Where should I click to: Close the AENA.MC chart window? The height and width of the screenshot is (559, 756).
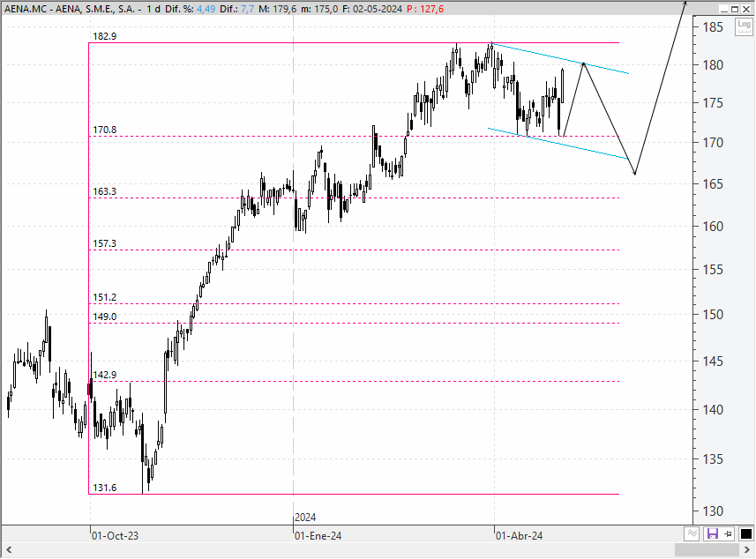pos(746,9)
